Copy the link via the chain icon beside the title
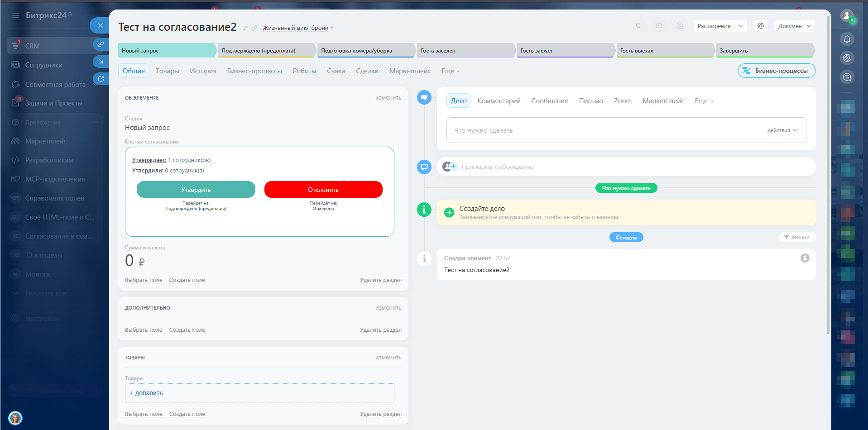Viewport: 868px width, 430px height. 254,28
